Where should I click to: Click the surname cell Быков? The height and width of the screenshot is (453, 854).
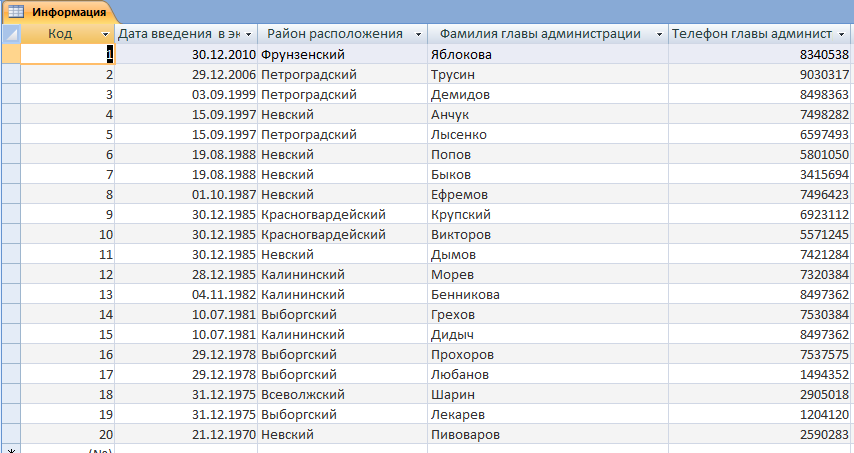pos(548,174)
